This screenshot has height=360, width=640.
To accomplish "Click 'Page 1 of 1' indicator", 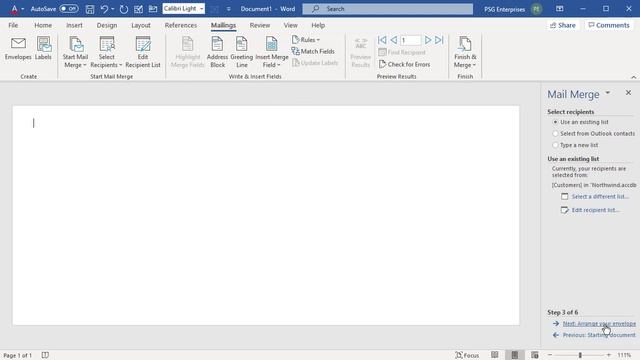I will [18, 356].
